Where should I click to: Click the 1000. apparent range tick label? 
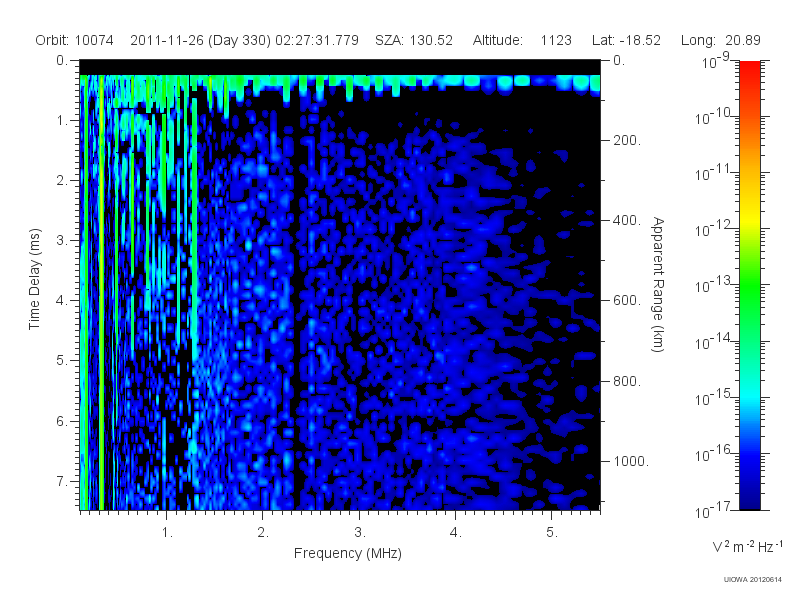pos(631,461)
